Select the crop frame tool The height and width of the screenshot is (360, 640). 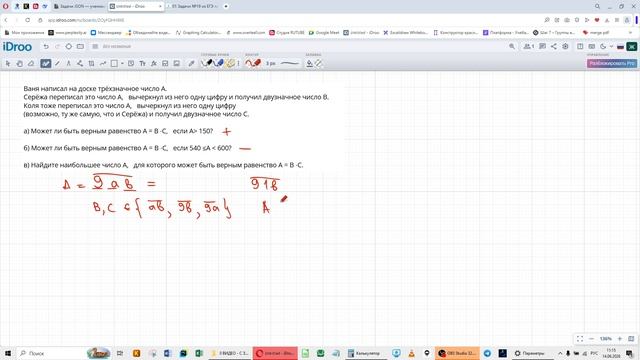coord(91,63)
